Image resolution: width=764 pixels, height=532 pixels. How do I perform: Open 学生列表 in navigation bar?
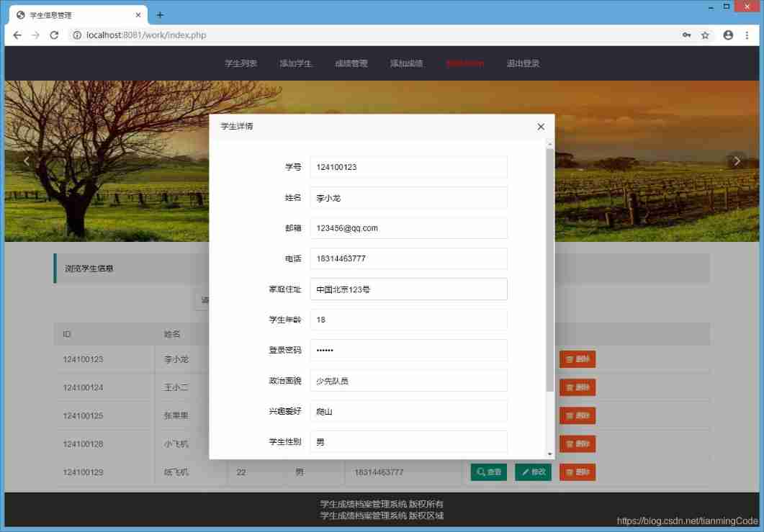coord(241,63)
